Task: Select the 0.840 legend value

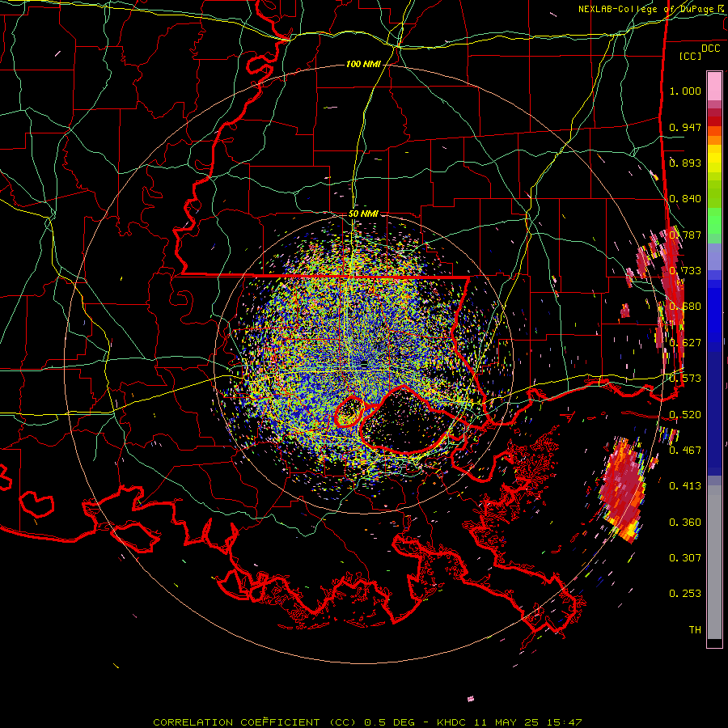Action: 685,199
